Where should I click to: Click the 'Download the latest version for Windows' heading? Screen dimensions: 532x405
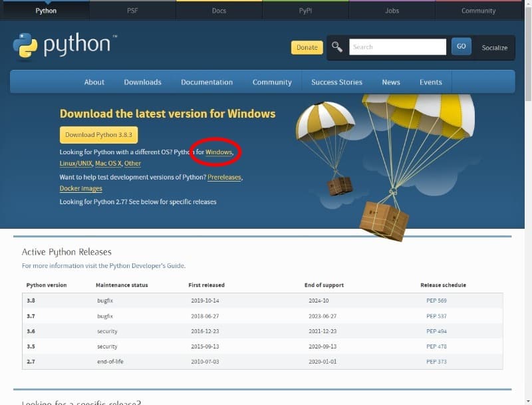point(168,114)
